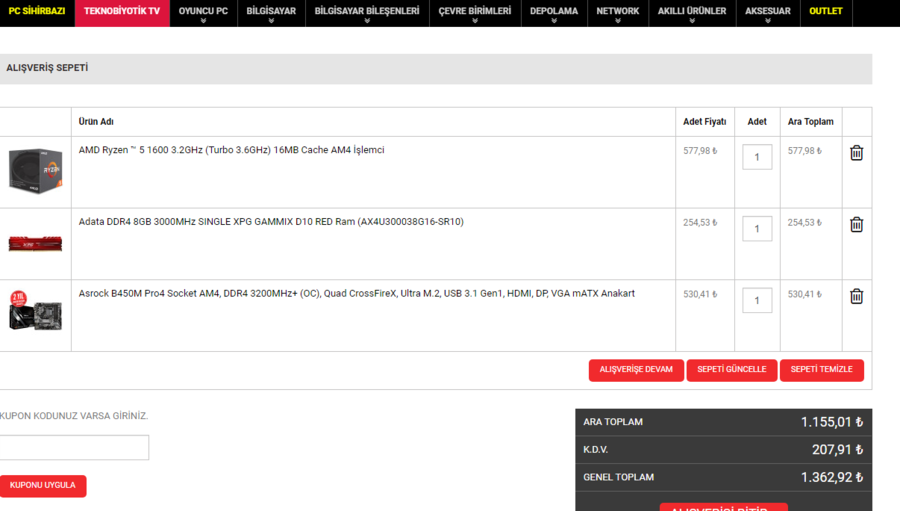Open the OUTLET menu item
Screen dimensions: 900x511
point(825,11)
